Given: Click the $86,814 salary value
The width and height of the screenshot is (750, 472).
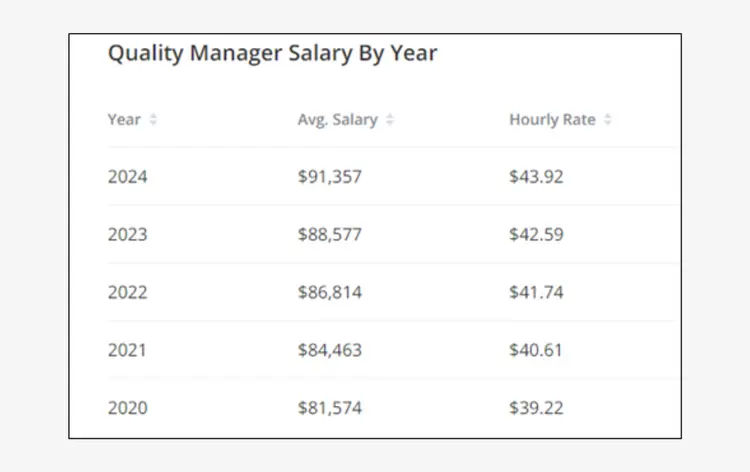Looking at the screenshot, I should [x=330, y=292].
